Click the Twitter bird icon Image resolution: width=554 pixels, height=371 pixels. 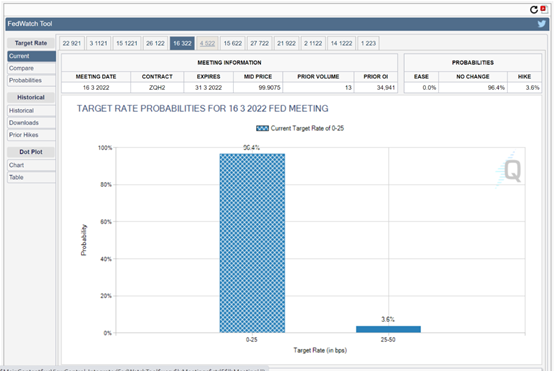tap(542, 24)
